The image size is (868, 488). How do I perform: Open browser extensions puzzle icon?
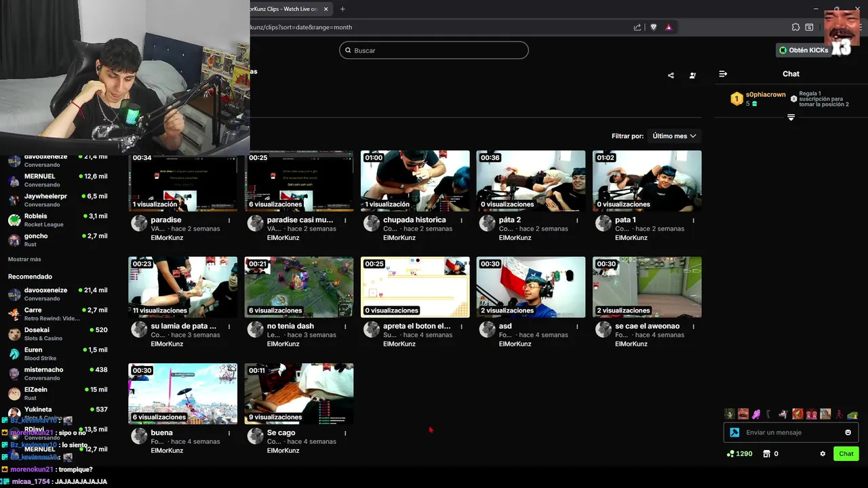pos(795,27)
